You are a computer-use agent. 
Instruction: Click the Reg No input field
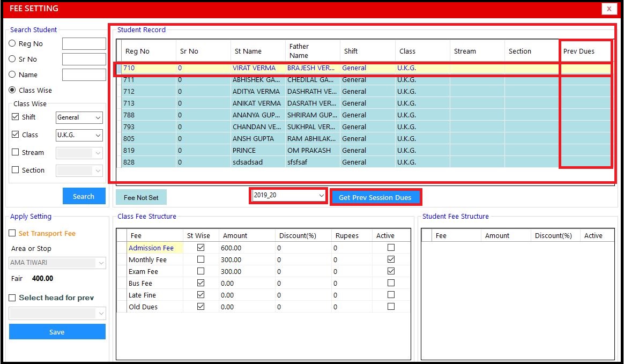pos(84,44)
